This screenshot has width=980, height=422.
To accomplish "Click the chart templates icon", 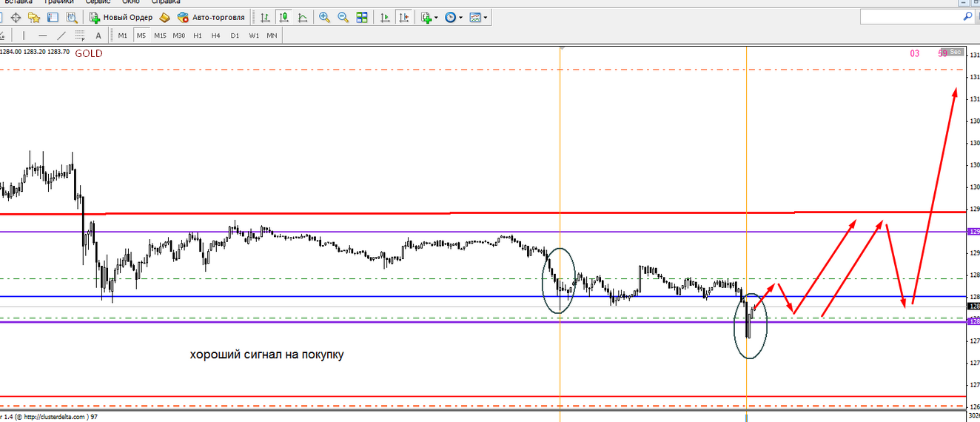I will (x=475, y=17).
